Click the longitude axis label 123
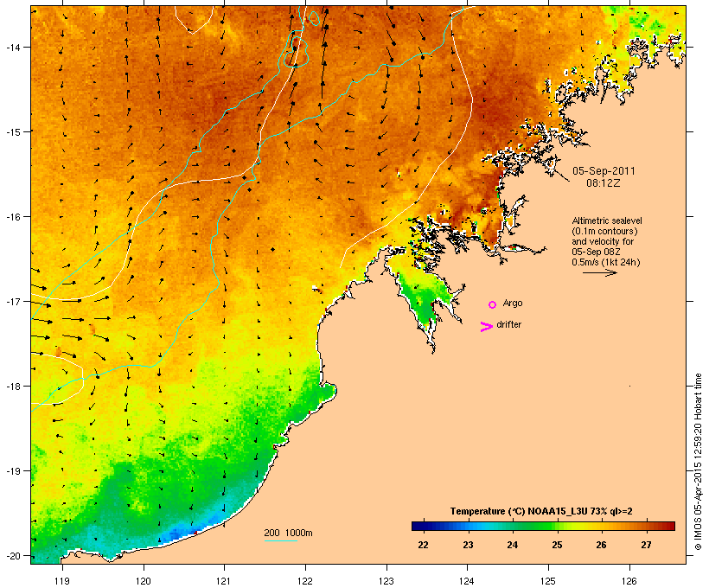709x588 pixels. pyautogui.click(x=386, y=581)
